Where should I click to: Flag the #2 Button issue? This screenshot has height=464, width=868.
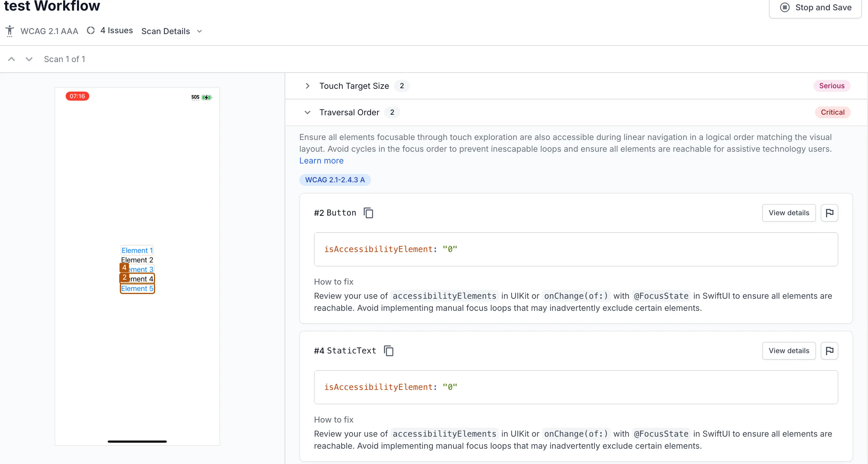point(829,213)
